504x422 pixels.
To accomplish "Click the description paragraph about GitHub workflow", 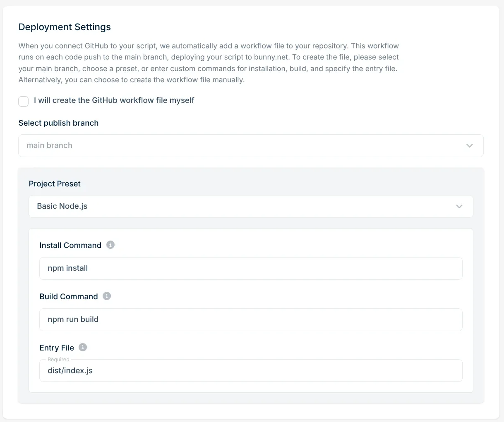I will click(209, 63).
